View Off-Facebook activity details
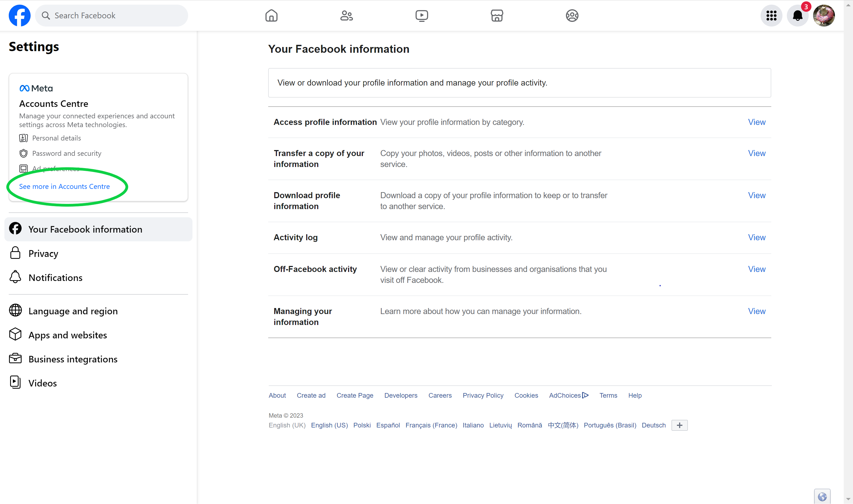Screen dimensions: 853x504 pyautogui.click(x=756, y=269)
